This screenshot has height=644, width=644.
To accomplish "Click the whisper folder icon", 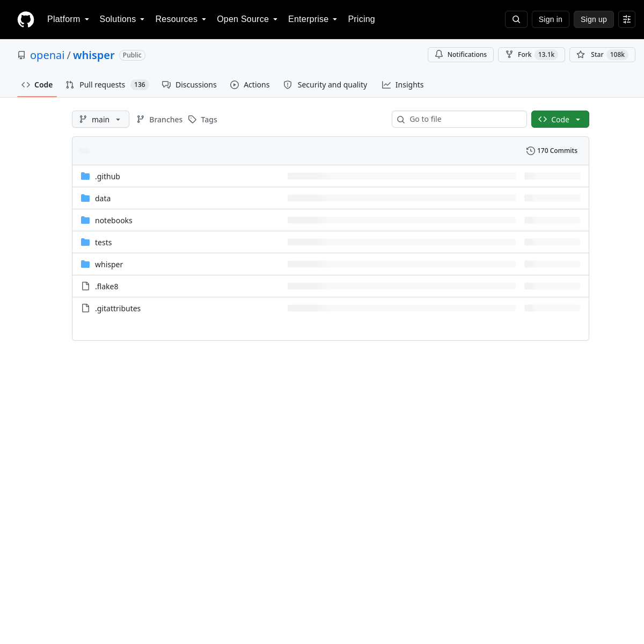I will (85, 264).
